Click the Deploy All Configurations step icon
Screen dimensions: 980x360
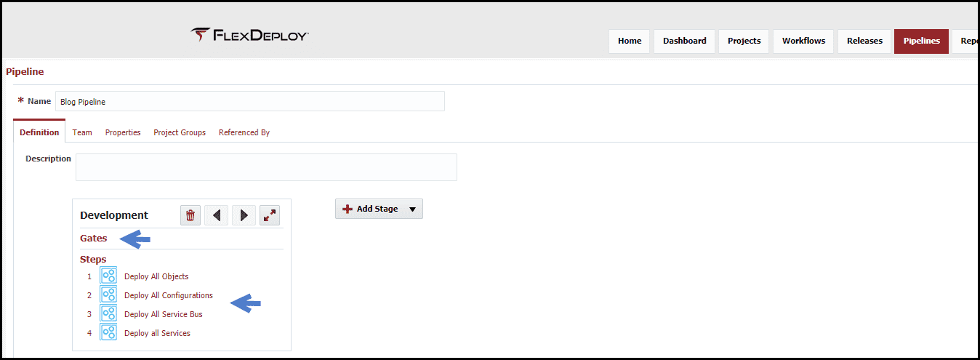108,295
